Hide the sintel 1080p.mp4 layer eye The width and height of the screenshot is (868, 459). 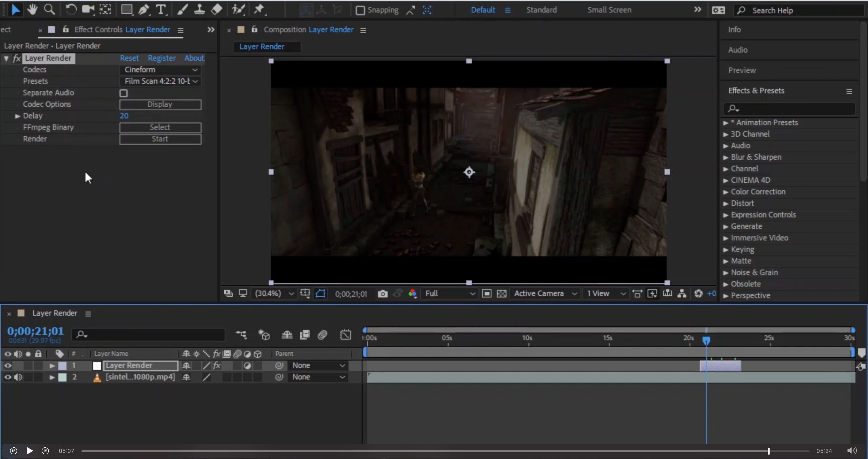pyautogui.click(x=8, y=377)
